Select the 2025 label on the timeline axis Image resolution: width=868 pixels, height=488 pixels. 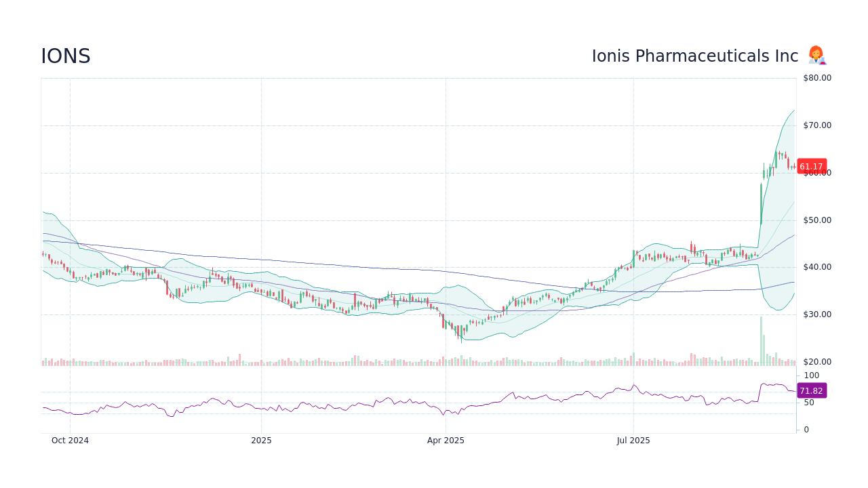(261, 440)
